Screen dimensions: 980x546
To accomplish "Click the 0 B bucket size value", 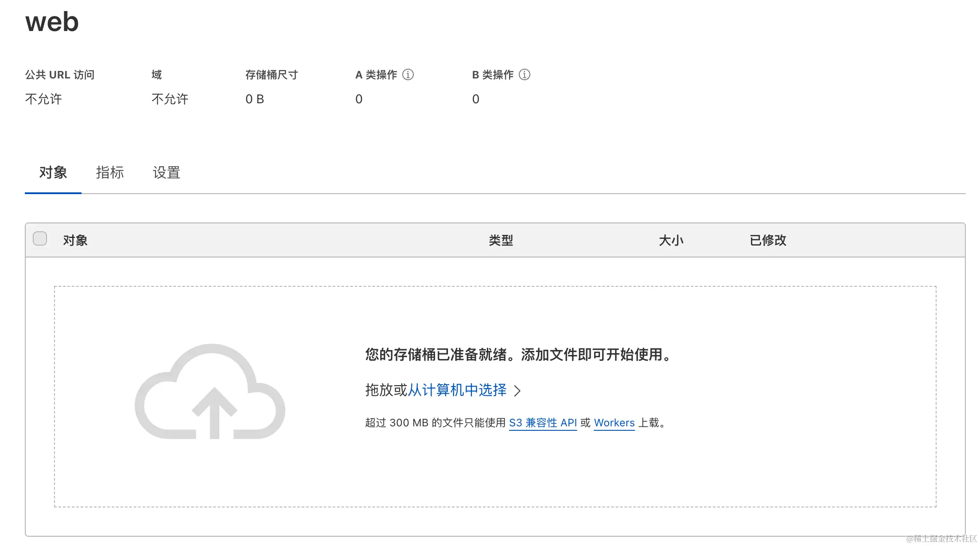I will pos(255,99).
